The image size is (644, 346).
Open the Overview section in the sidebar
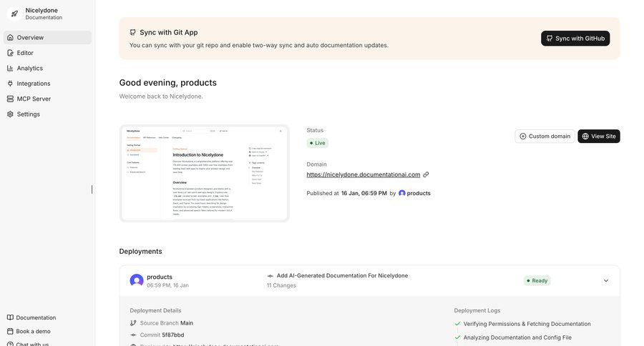click(30, 37)
